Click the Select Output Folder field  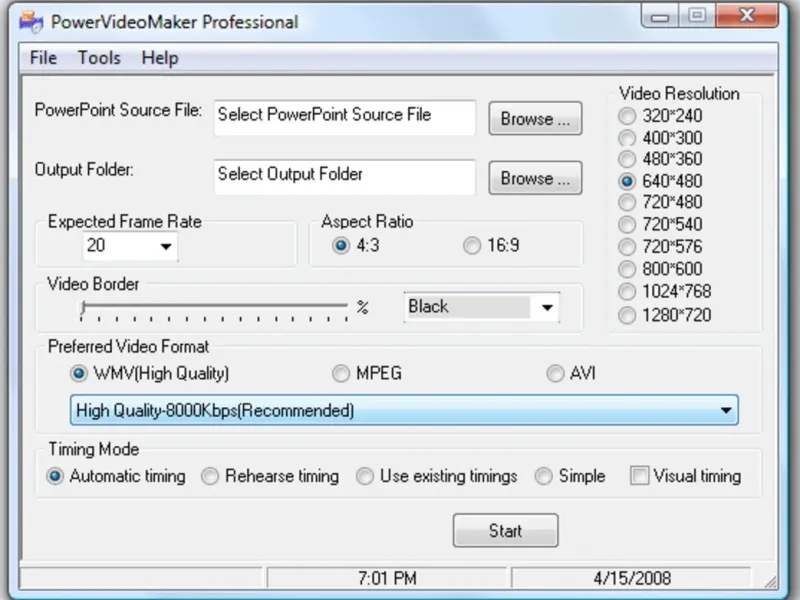click(344, 177)
